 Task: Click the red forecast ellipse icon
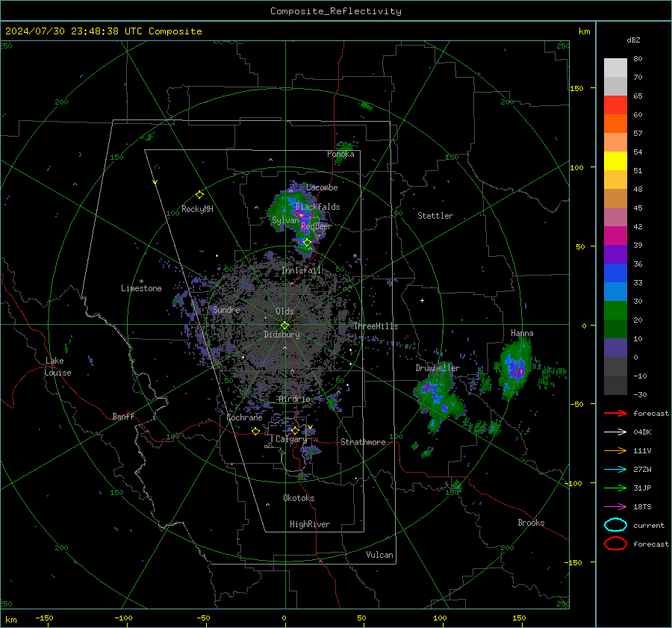[615, 544]
